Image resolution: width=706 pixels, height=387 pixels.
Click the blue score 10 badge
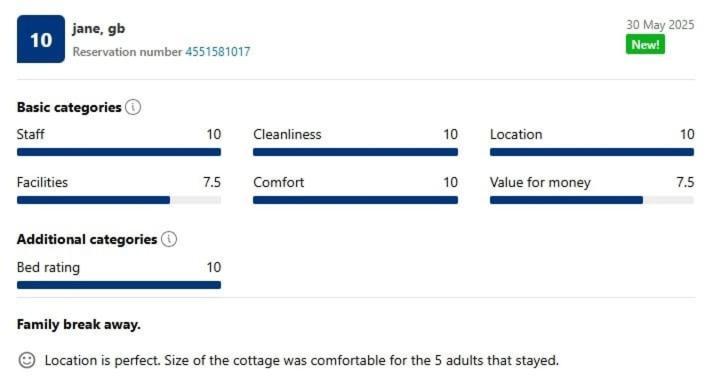tap(41, 39)
